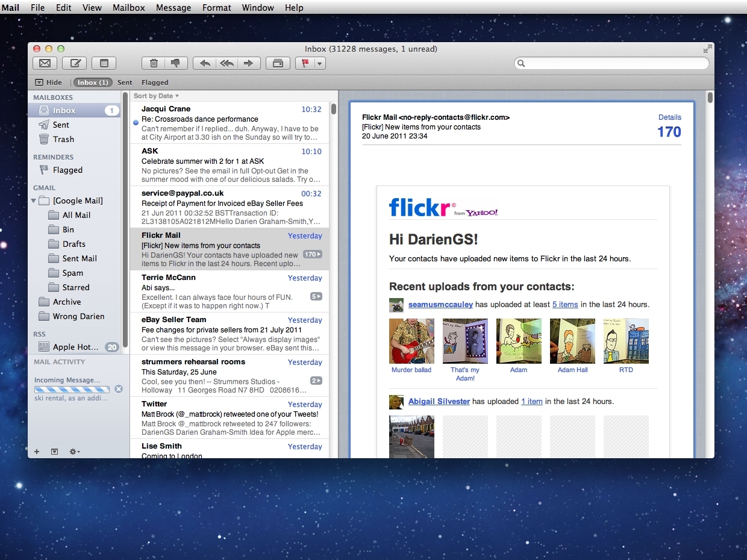Click the incoming message progress bar
This screenshot has width=747, height=560.
72,390
